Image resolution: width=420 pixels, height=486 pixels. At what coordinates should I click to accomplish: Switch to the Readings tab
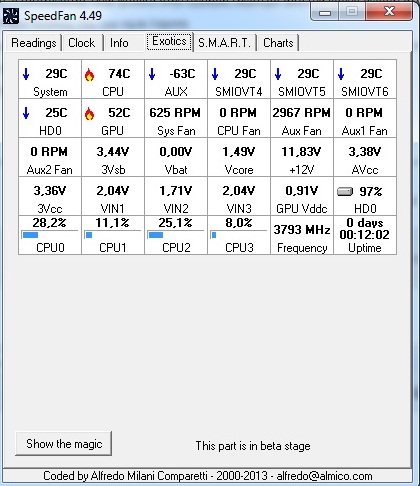(x=34, y=43)
